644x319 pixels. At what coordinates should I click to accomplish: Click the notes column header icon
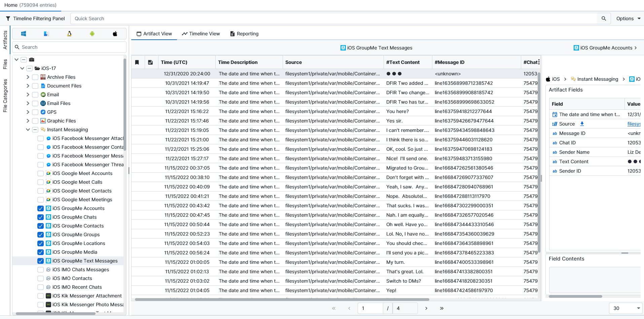click(x=150, y=62)
